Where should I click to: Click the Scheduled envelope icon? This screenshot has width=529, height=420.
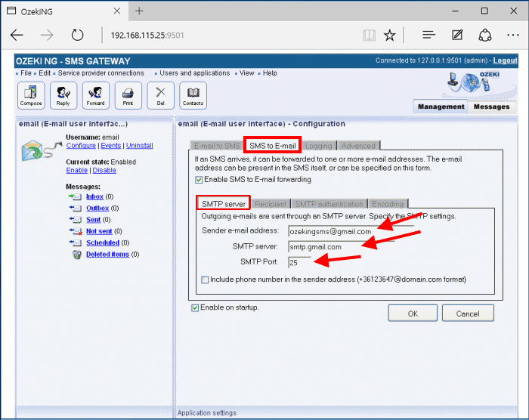pos(76,242)
